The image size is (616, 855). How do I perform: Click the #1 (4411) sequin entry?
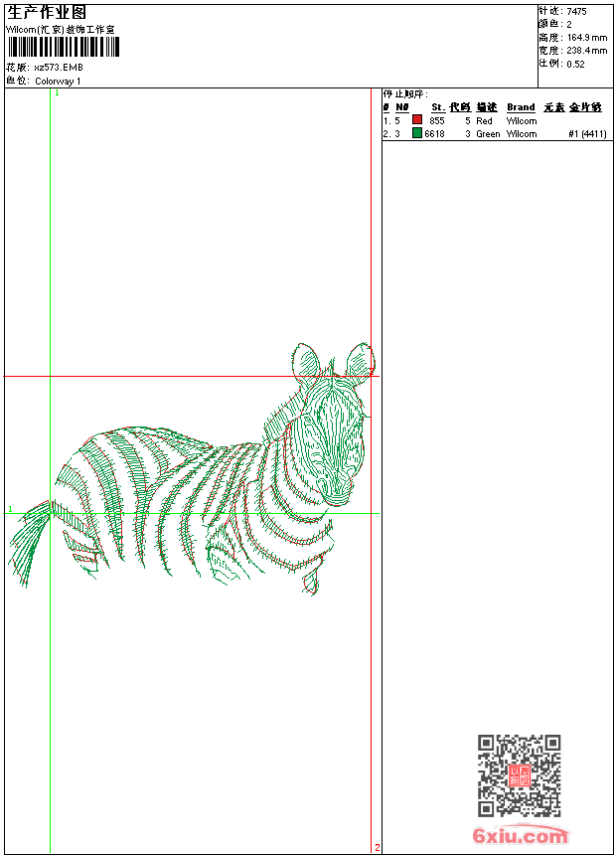click(x=587, y=133)
